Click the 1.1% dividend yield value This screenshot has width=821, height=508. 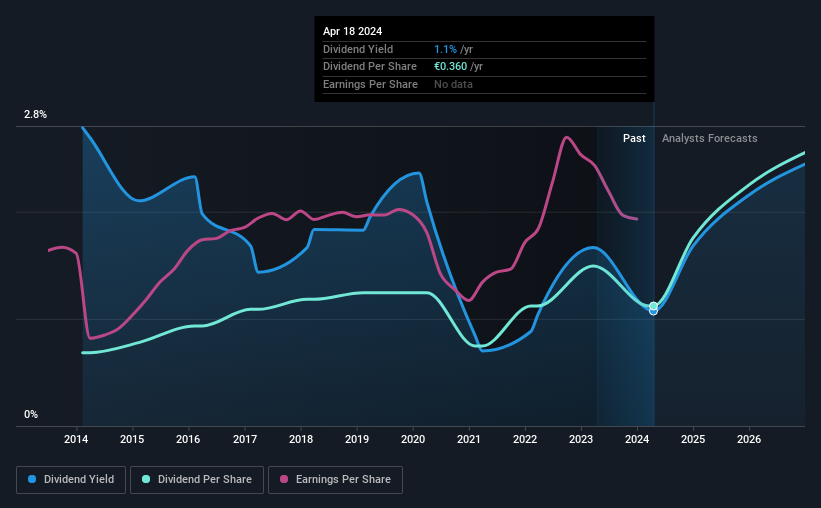click(445, 49)
